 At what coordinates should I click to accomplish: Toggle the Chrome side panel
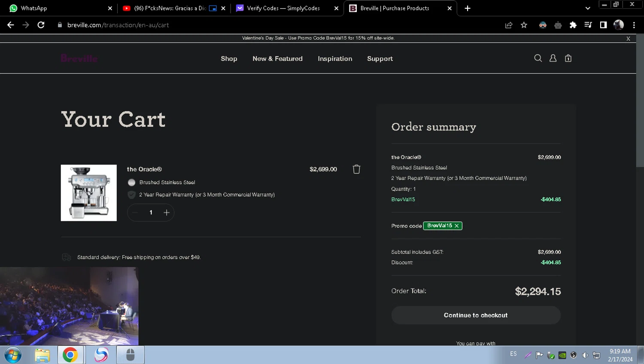coord(603,25)
